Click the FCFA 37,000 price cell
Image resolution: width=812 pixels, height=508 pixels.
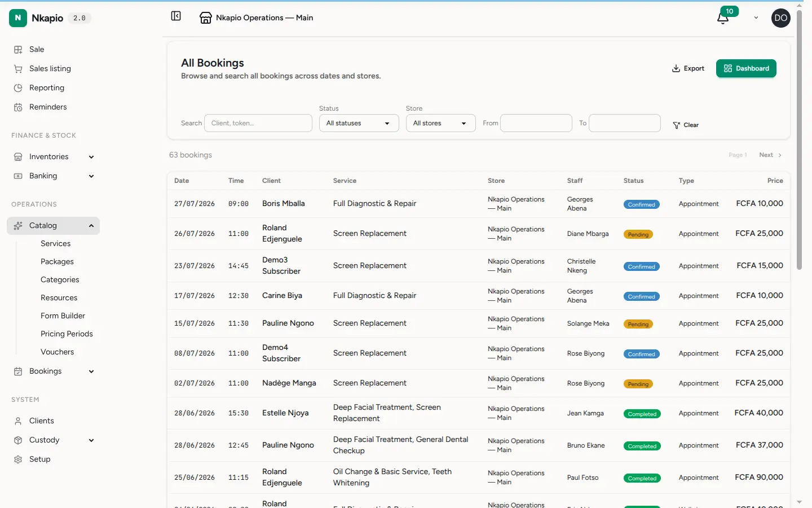[x=760, y=445]
